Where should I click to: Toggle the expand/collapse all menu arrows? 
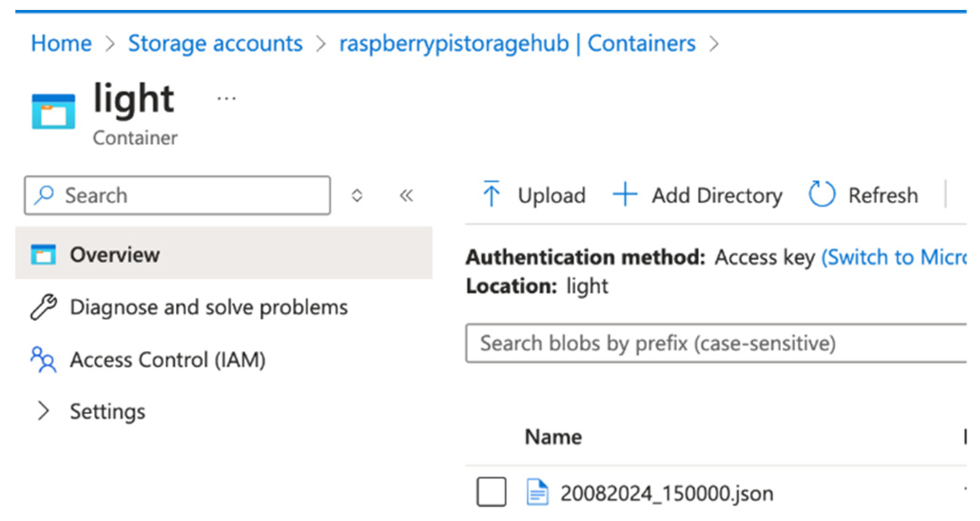(x=357, y=195)
